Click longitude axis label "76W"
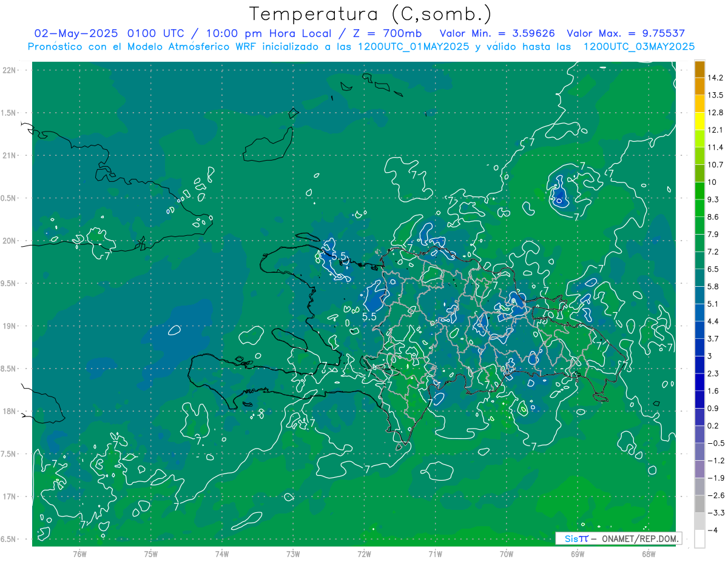The image size is (728, 562). click(79, 554)
